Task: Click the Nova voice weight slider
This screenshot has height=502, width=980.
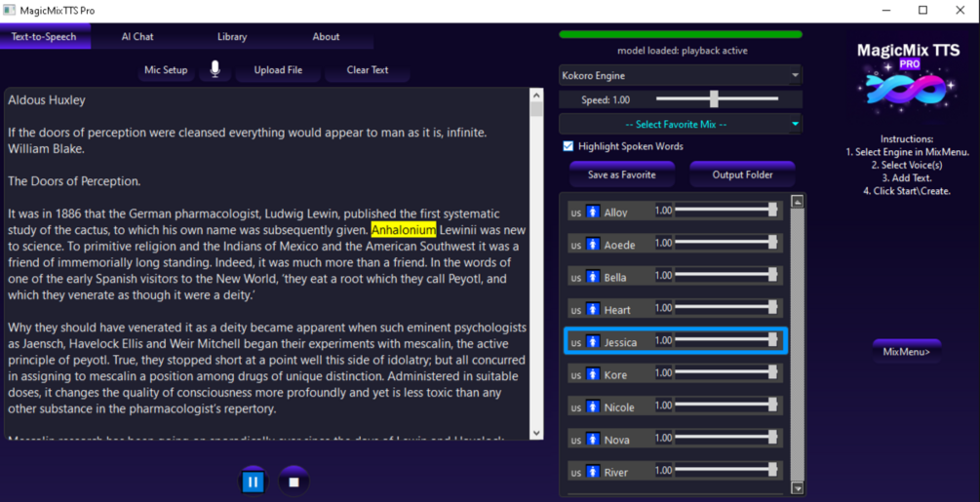Action: (x=726, y=438)
